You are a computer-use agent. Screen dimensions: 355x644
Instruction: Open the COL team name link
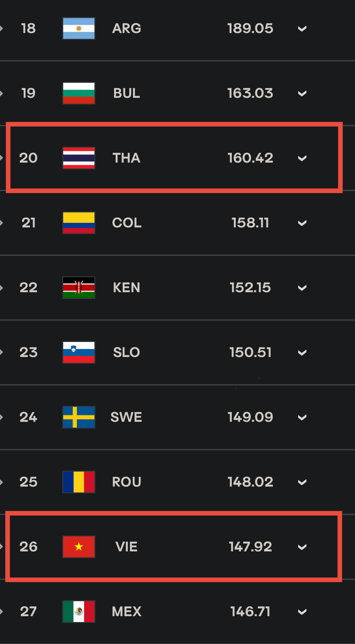click(127, 223)
